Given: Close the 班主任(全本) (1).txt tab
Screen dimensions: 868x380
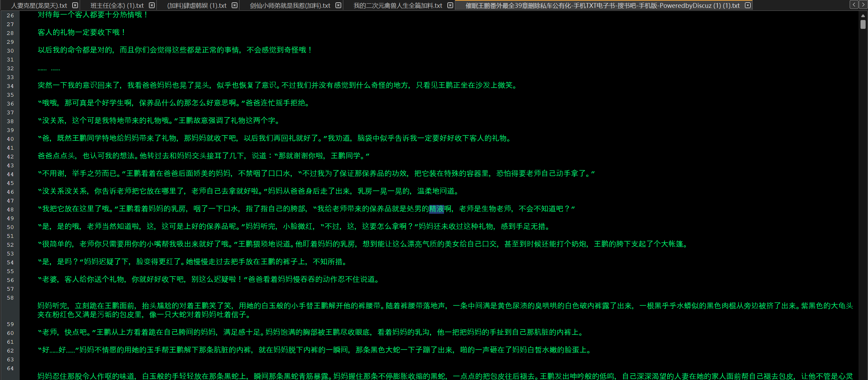Looking at the screenshot, I should pos(152,5).
